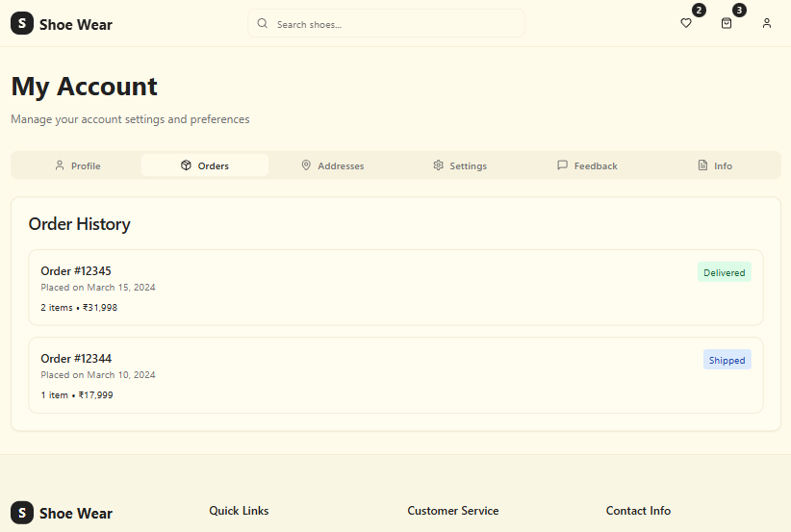Open the Feedback tab
Viewport: 791px width, 532px height.
587,165
